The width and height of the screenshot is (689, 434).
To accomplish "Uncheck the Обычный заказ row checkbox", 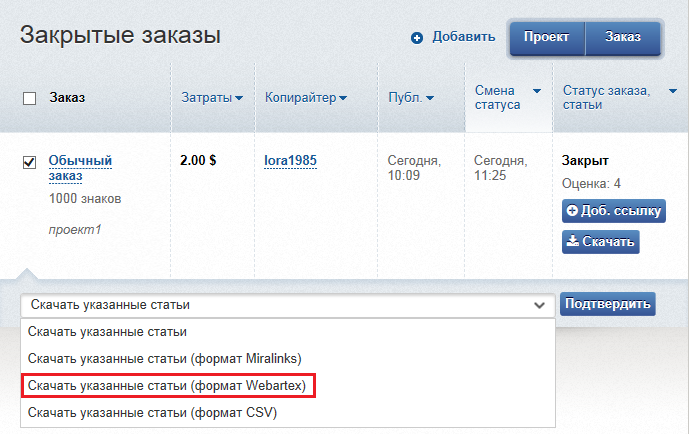I will coord(29,162).
